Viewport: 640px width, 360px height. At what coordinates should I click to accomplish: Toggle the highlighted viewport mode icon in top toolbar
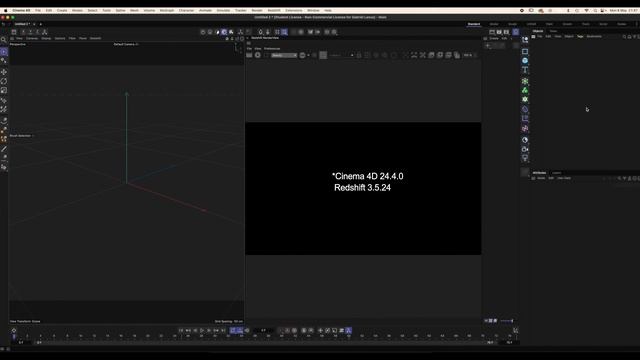(224, 32)
